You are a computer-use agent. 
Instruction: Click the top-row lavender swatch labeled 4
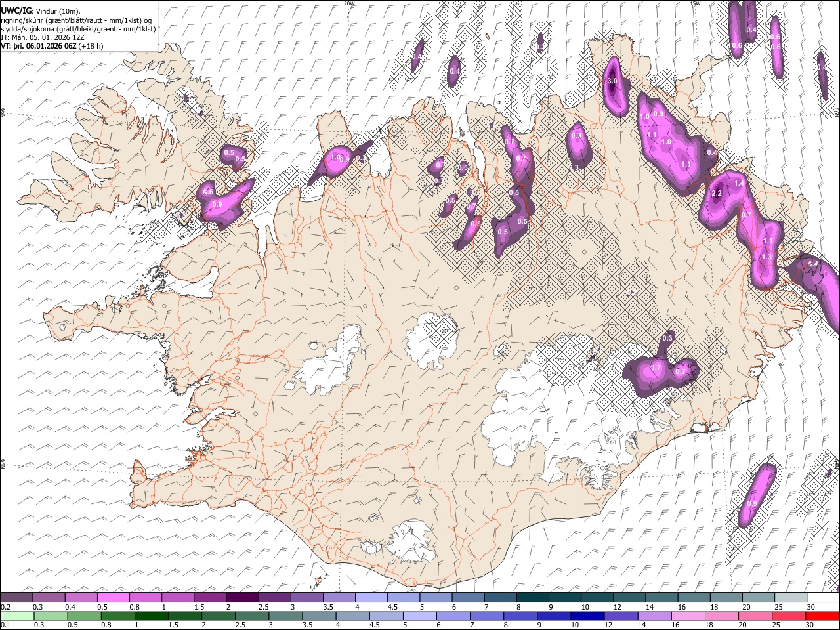tap(371, 597)
